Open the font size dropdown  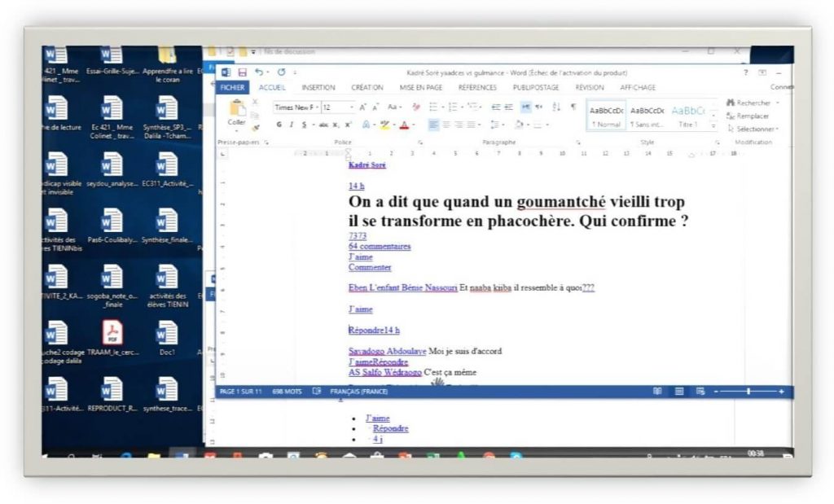click(x=353, y=107)
